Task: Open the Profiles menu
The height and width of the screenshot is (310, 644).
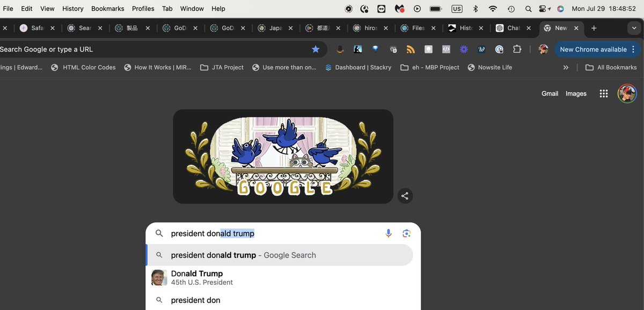Action: coord(143,9)
